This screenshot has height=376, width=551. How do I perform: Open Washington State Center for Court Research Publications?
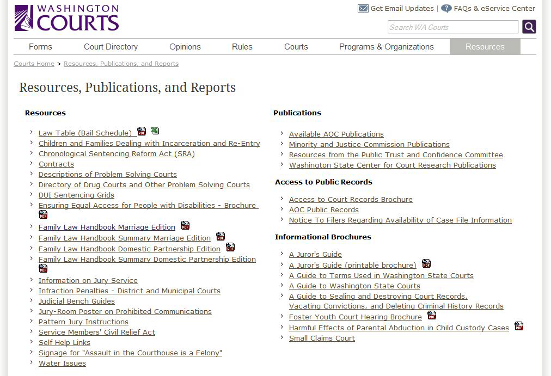[x=393, y=165]
